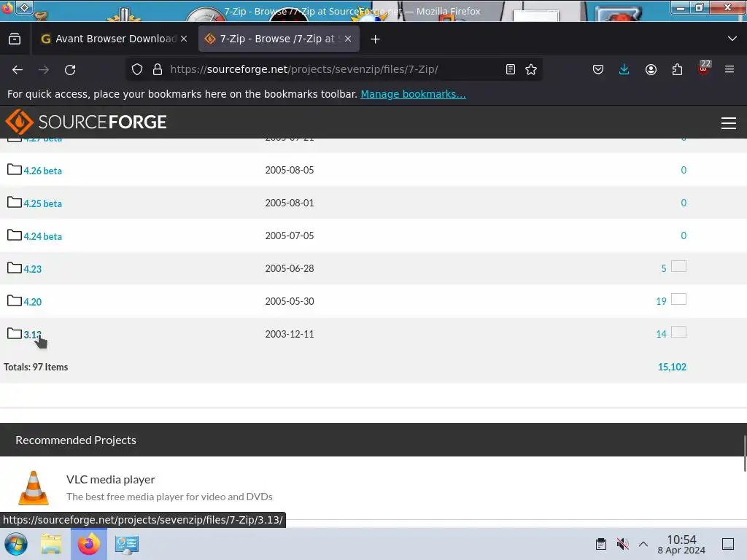The image size is (747, 560).
Task: Click the folder icon for 4.20
Action: click(x=15, y=300)
